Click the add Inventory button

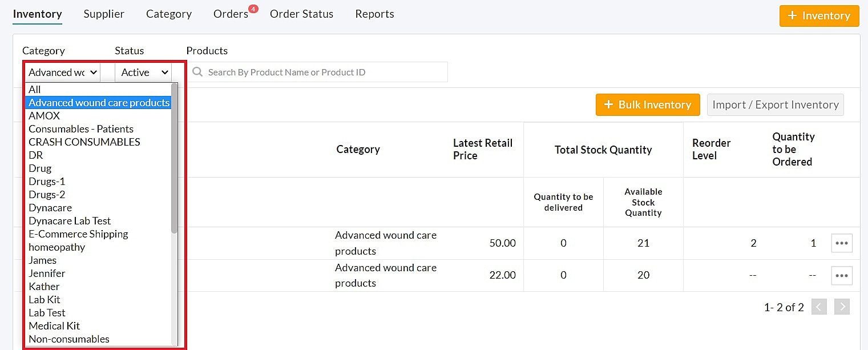[x=818, y=15]
